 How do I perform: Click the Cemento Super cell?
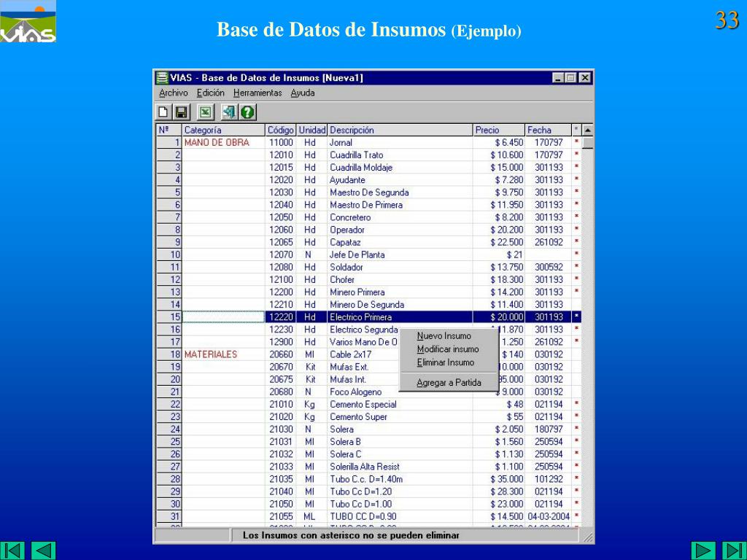[x=400, y=416]
